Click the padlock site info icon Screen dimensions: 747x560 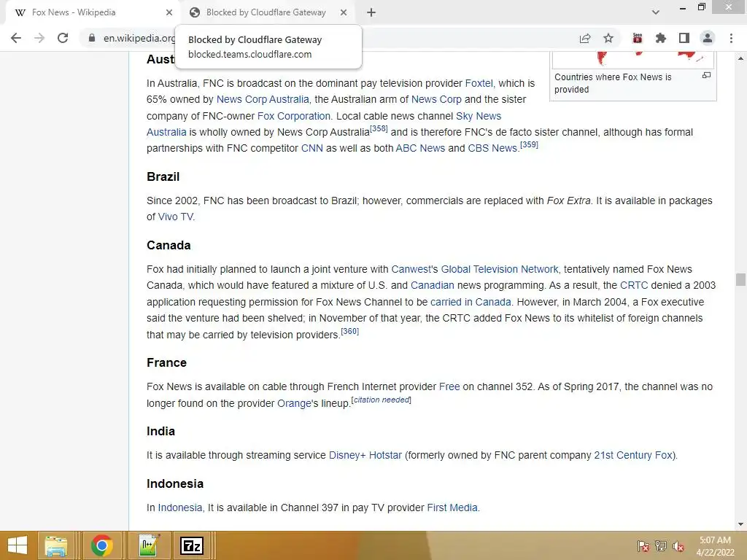click(x=91, y=38)
